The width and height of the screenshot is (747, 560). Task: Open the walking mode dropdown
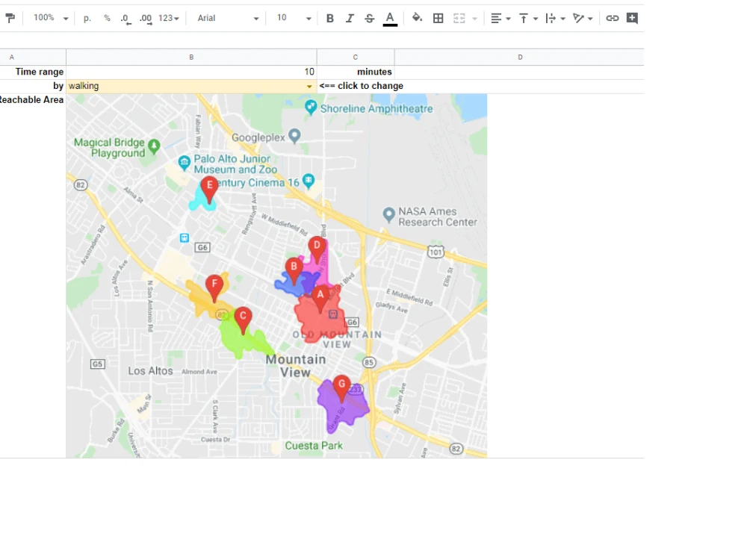pyautogui.click(x=309, y=85)
